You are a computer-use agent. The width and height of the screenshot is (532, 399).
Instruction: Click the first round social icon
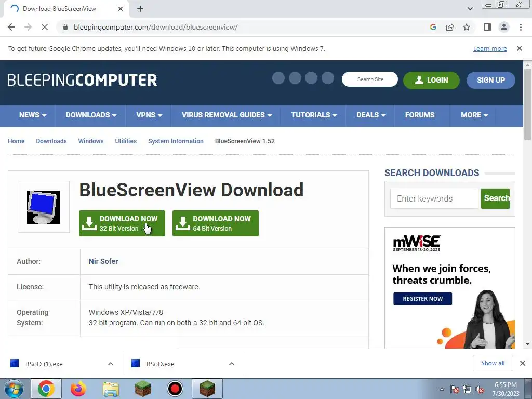pos(278,78)
